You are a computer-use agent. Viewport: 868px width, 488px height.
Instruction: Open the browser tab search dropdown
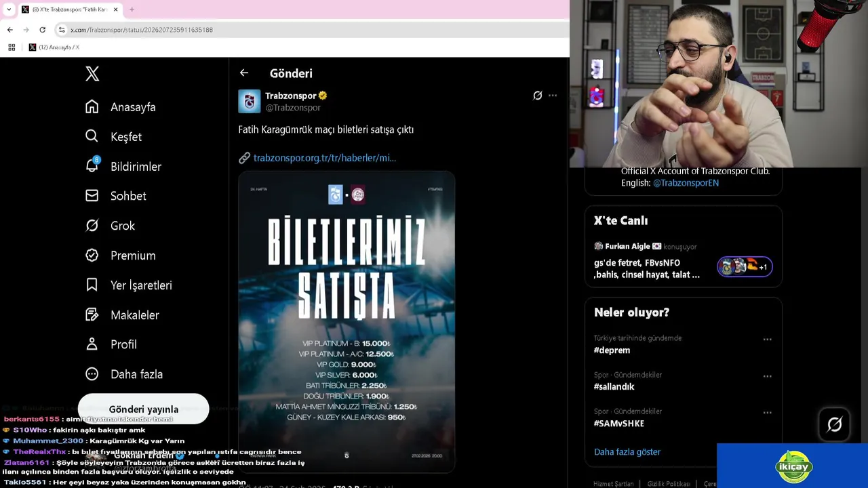pos(9,9)
